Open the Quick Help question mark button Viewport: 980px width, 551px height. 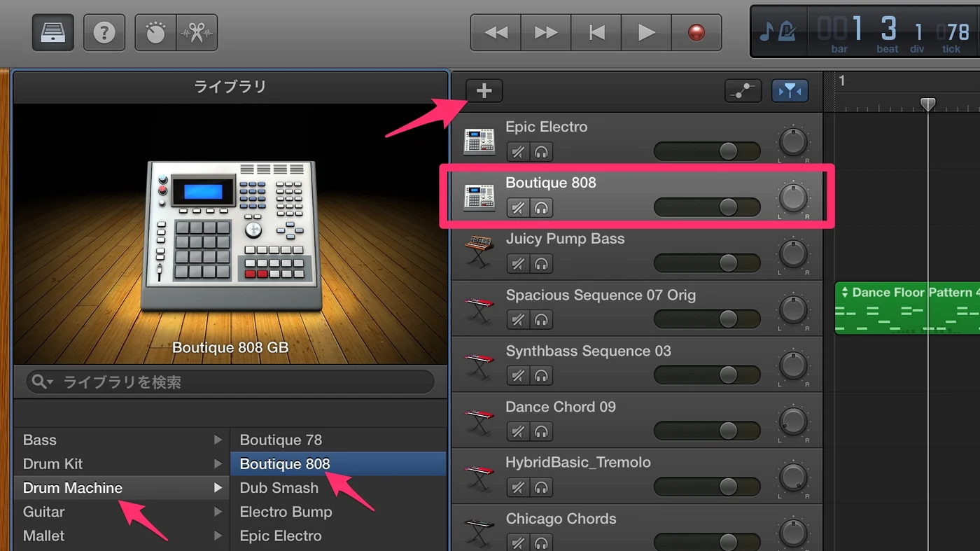(104, 32)
